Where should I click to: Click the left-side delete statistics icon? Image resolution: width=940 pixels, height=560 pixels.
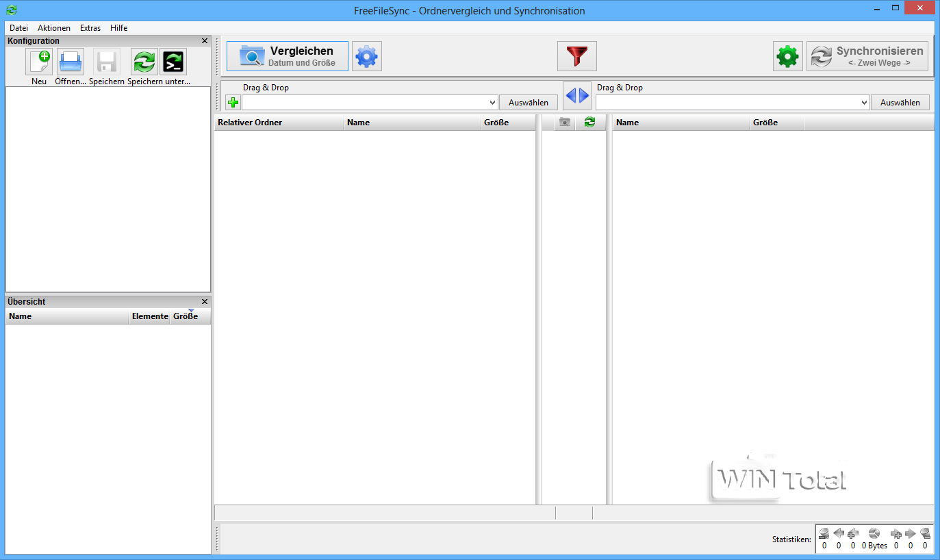click(x=824, y=533)
